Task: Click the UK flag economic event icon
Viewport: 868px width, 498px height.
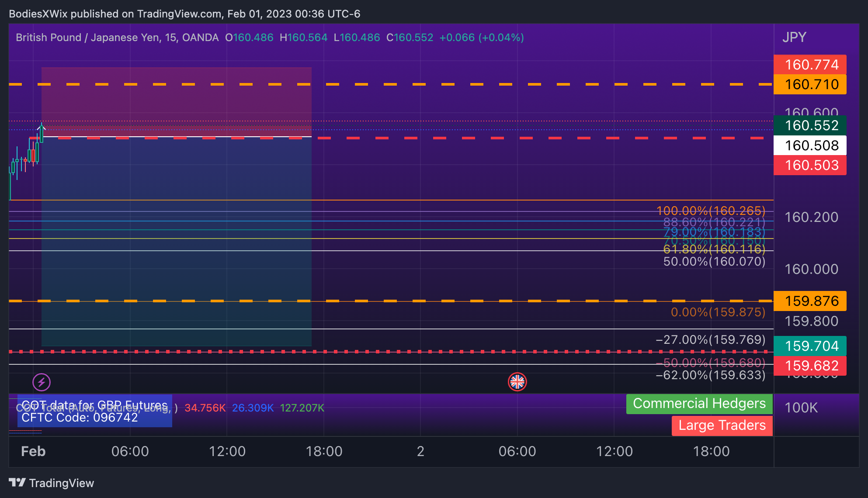Action: pyautogui.click(x=517, y=382)
